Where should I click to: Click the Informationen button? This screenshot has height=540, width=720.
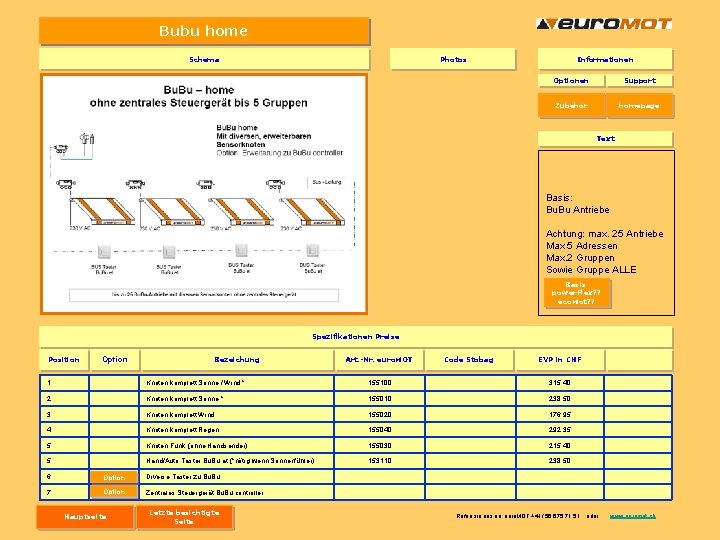click(605, 59)
